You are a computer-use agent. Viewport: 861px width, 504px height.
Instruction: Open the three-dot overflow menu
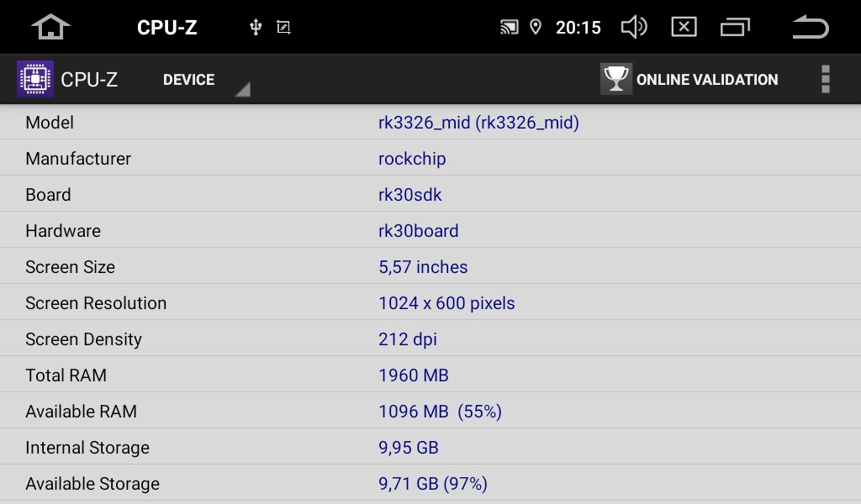pos(826,79)
